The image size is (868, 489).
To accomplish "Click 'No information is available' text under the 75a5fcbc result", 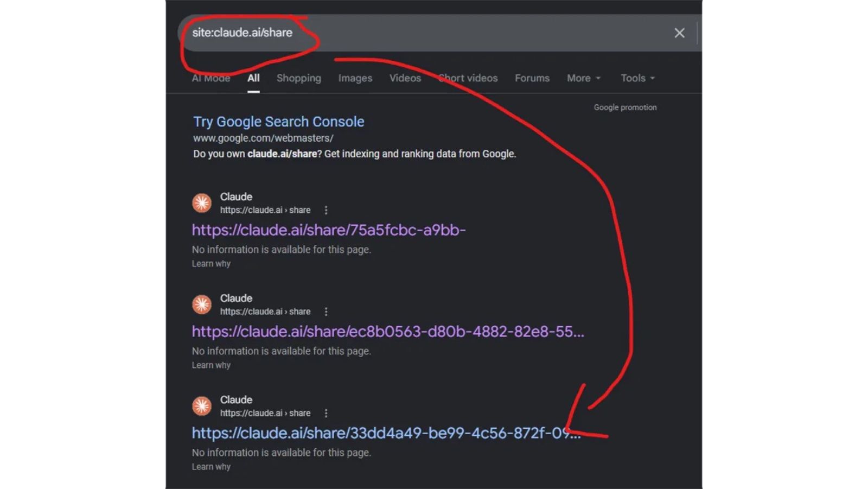I will click(x=282, y=250).
